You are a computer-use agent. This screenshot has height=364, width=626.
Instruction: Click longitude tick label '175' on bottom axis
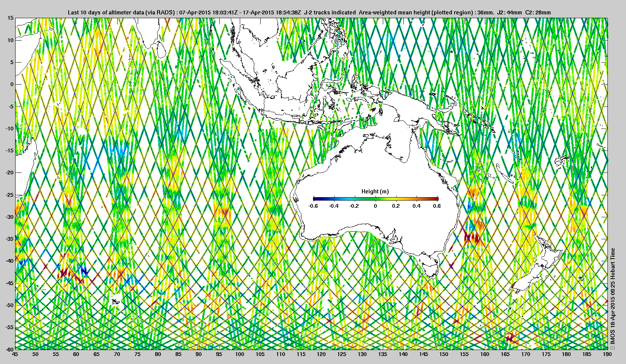click(x=546, y=354)
